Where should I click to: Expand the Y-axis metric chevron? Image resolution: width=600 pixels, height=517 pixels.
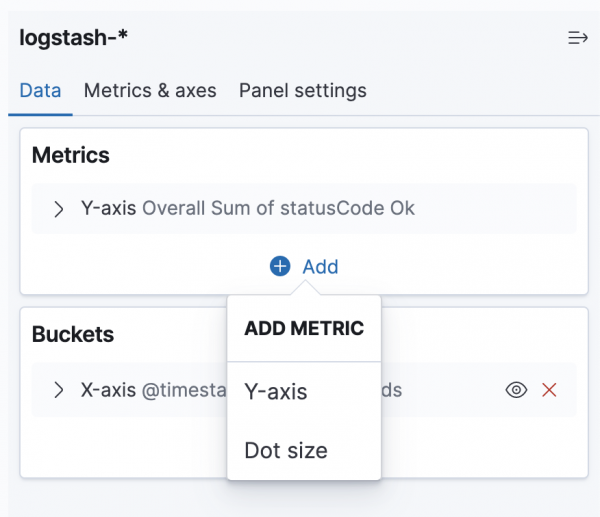tap(59, 209)
